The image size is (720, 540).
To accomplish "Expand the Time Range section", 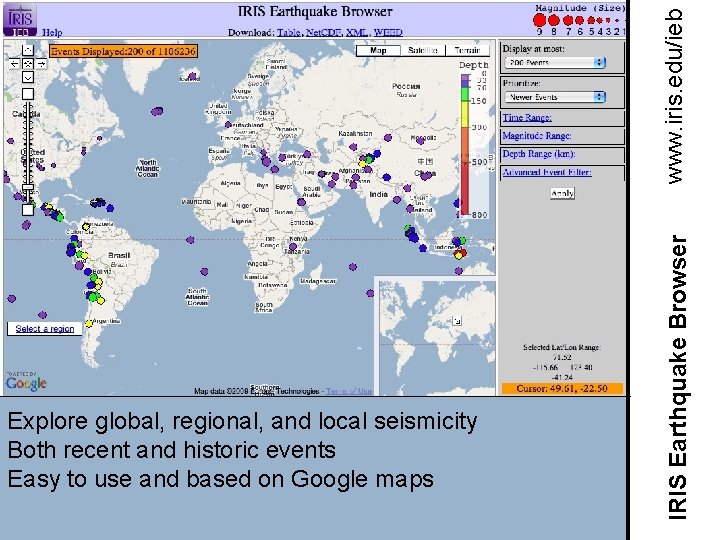I will point(526,117).
